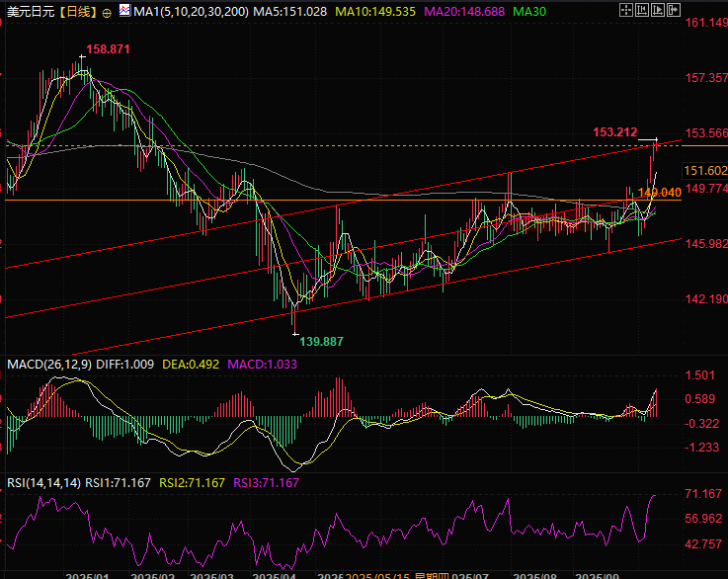Click the magenta MACD:1.033 value label

[263, 365]
